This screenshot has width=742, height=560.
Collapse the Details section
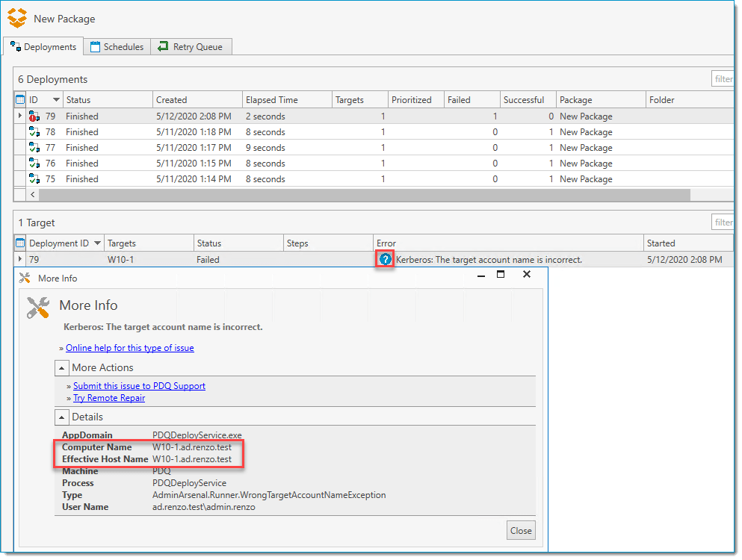coord(62,417)
